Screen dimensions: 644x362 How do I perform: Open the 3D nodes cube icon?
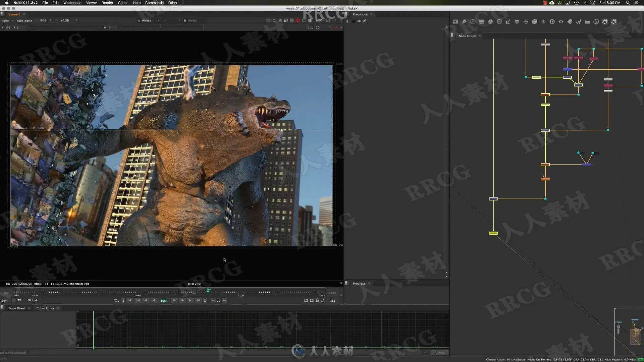point(535,21)
